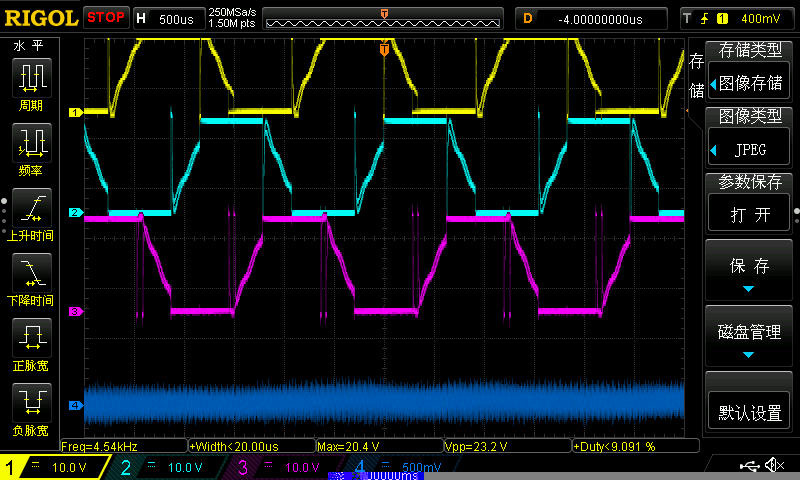Toggle the STOP run state indicator
The height and width of the screenshot is (480, 800).
106,18
